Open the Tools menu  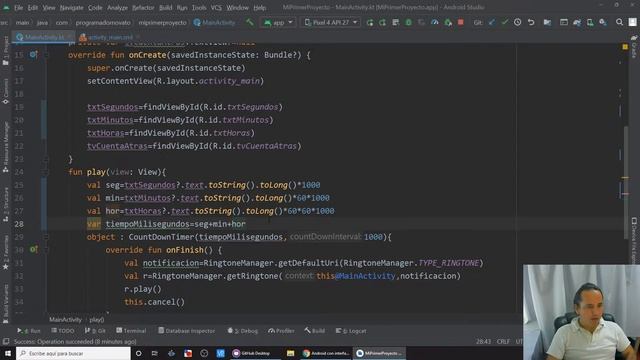[x=199, y=7]
